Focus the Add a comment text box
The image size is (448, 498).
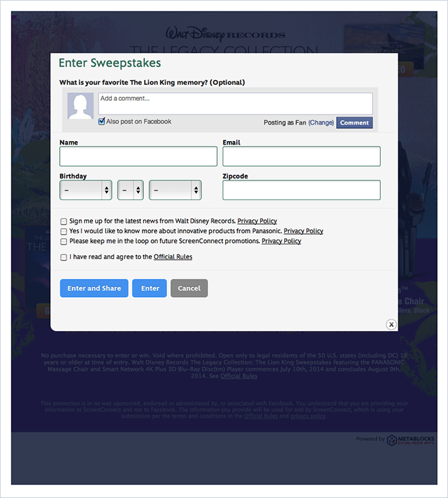(236, 104)
